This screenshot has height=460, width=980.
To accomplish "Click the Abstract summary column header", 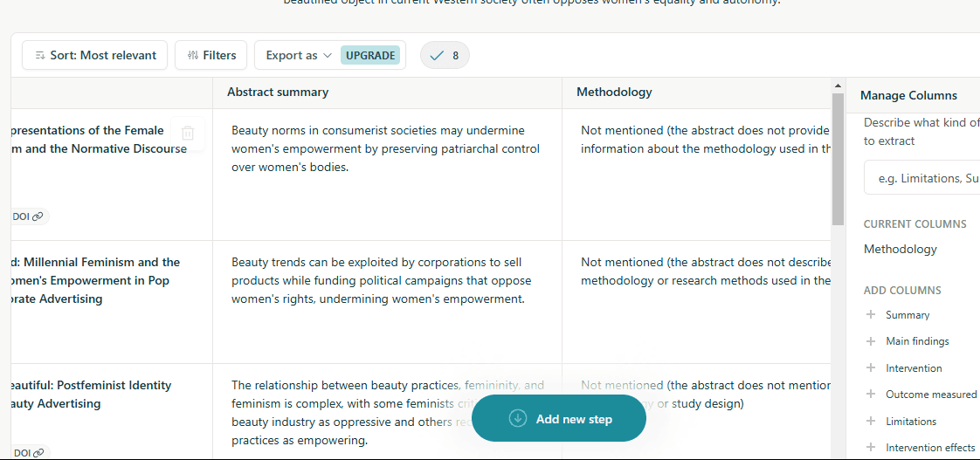I will 278,92.
